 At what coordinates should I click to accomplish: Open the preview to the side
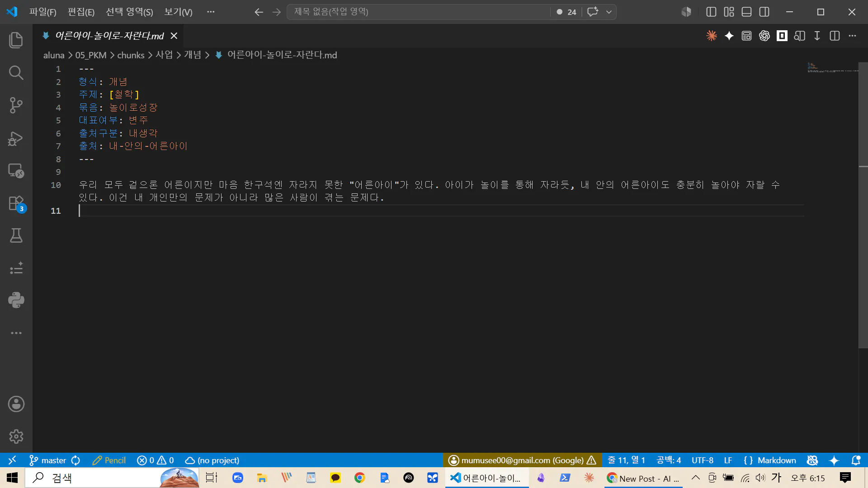coord(800,36)
